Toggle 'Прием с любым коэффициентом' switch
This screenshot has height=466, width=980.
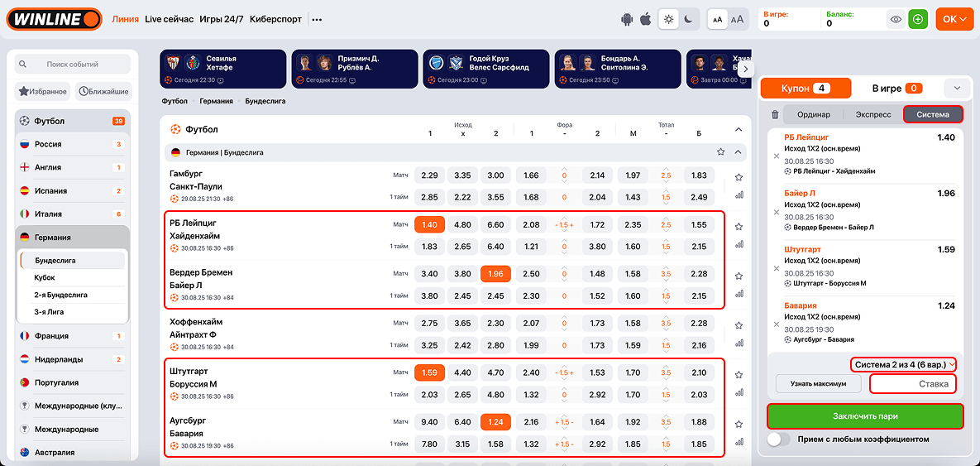(x=778, y=440)
